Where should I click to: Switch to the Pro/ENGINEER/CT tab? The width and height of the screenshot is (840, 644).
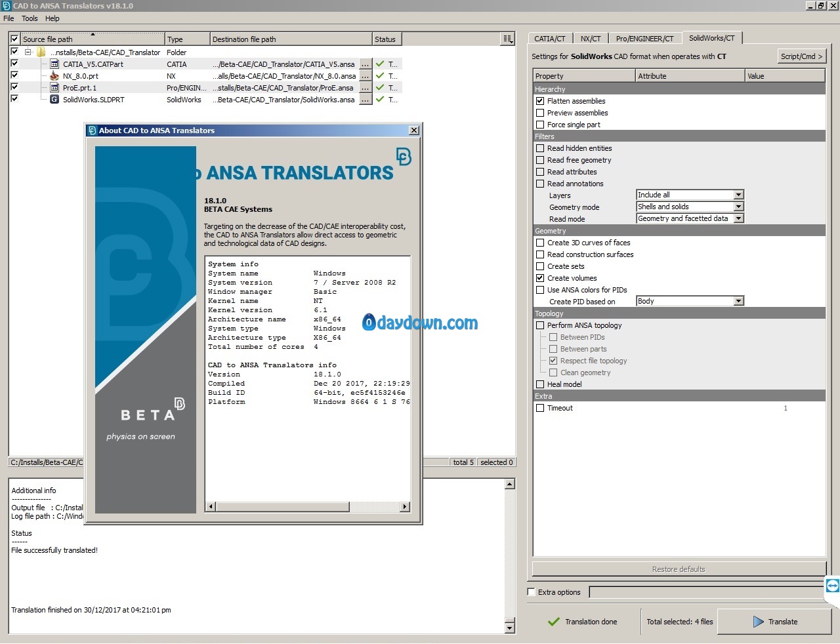coord(644,39)
